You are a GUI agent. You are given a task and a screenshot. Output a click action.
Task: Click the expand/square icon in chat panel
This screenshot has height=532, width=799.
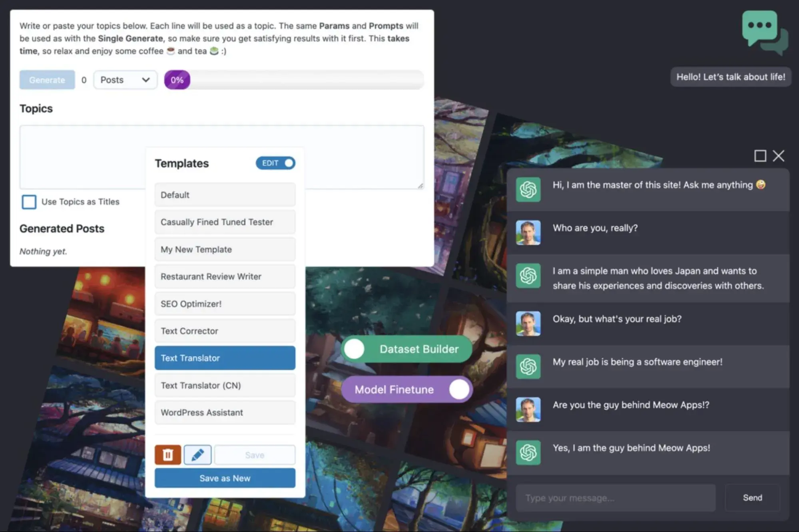759,155
